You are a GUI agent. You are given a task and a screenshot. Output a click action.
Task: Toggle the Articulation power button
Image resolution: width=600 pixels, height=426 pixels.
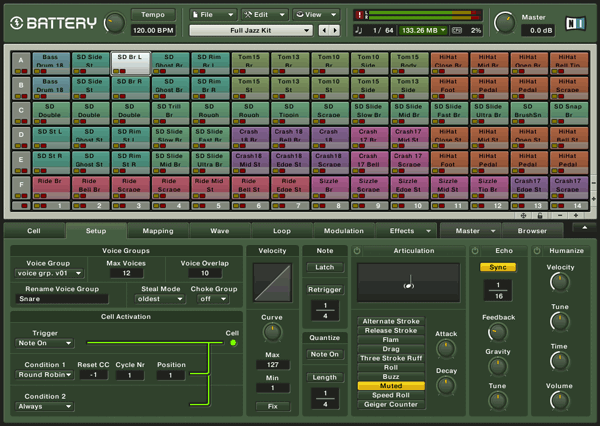coord(357,251)
